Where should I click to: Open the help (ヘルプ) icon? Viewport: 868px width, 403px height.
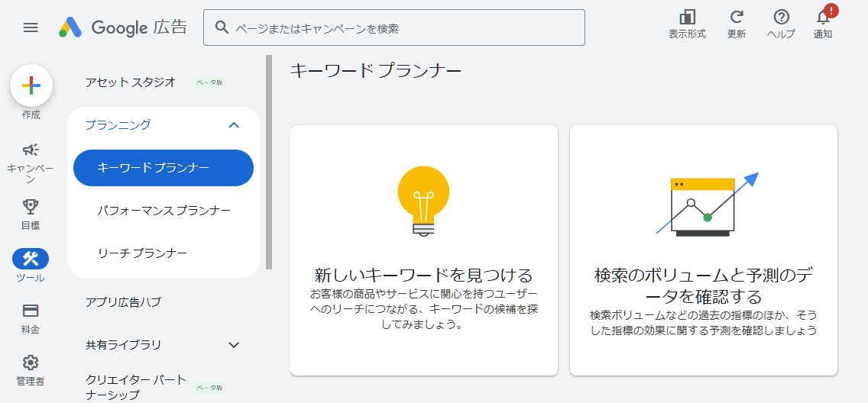[781, 18]
